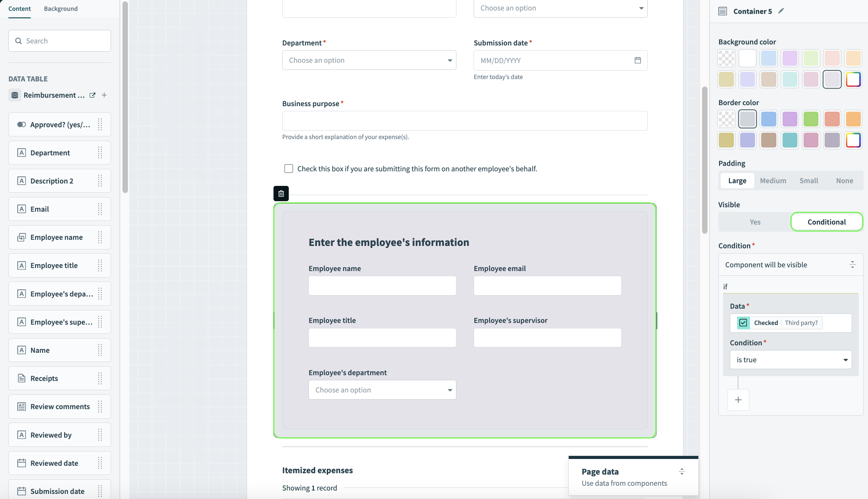The image size is (868, 499).
Task: Click the move handle on the Page data panel
Action: point(681,471)
